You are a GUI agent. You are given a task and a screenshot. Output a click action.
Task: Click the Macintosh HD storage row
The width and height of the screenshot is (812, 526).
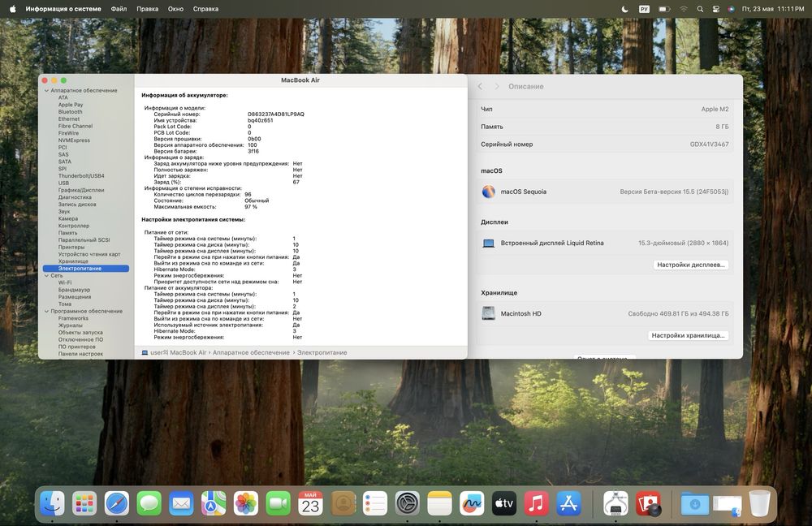pyautogui.click(x=604, y=314)
